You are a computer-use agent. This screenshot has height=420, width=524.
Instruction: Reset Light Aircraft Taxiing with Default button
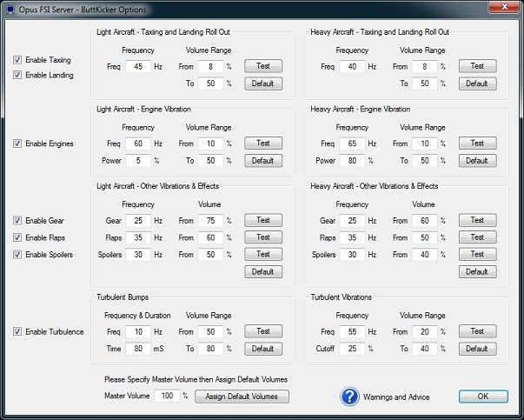coord(263,83)
